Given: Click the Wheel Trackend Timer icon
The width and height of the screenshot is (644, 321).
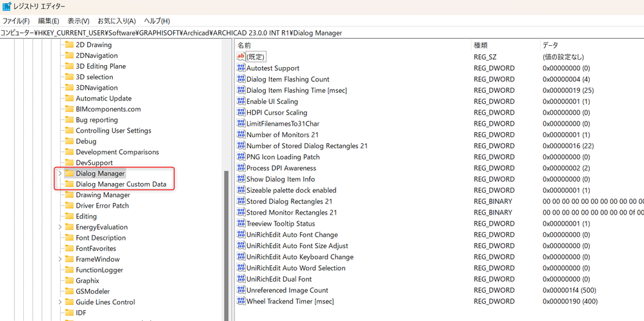Looking at the screenshot, I should [241, 301].
